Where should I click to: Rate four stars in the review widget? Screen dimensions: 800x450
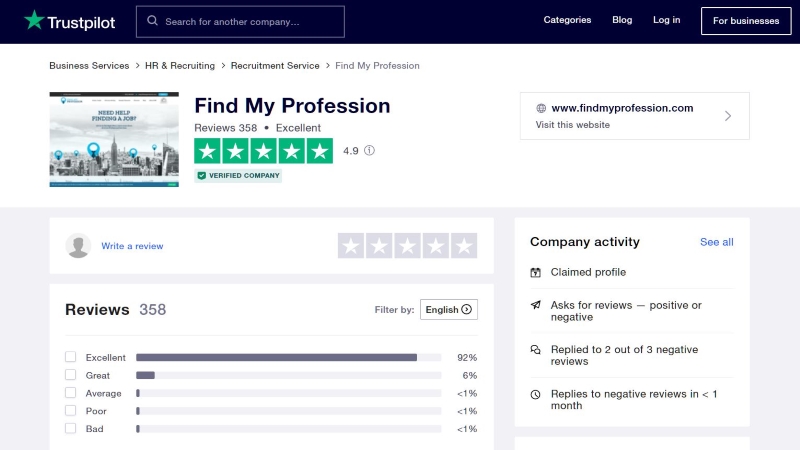[436, 246]
